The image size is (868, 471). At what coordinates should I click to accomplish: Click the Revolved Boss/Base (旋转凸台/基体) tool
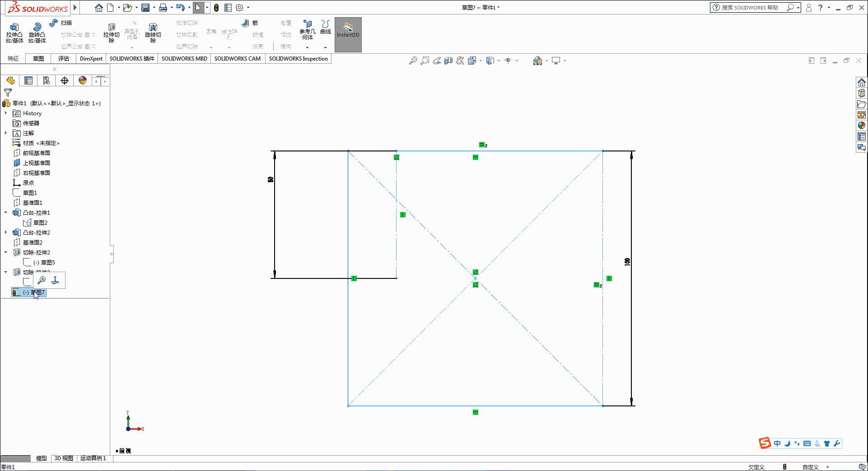click(37, 33)
